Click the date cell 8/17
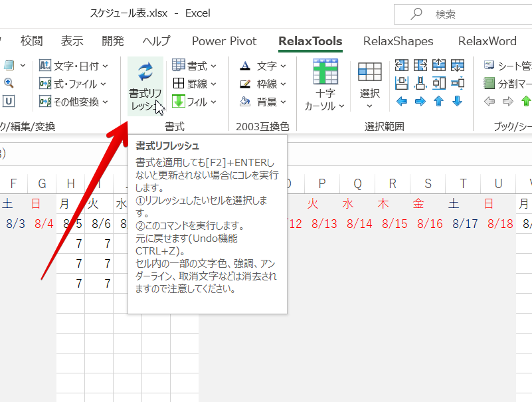 (x=464, y=224)
